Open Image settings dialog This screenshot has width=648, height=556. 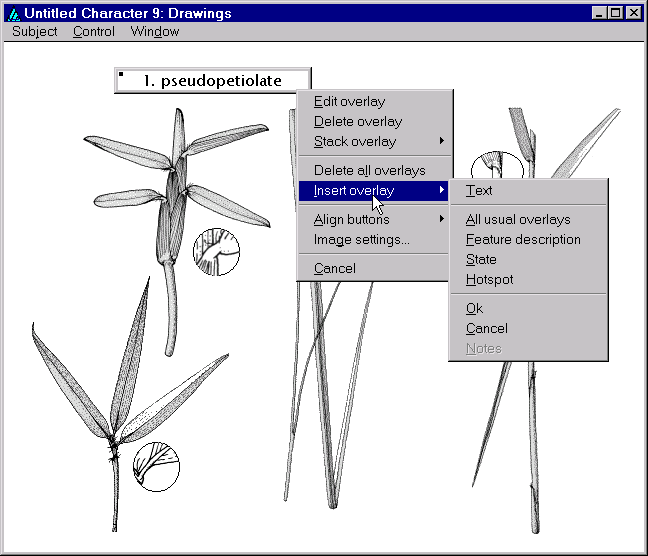(x=361, y=239)
